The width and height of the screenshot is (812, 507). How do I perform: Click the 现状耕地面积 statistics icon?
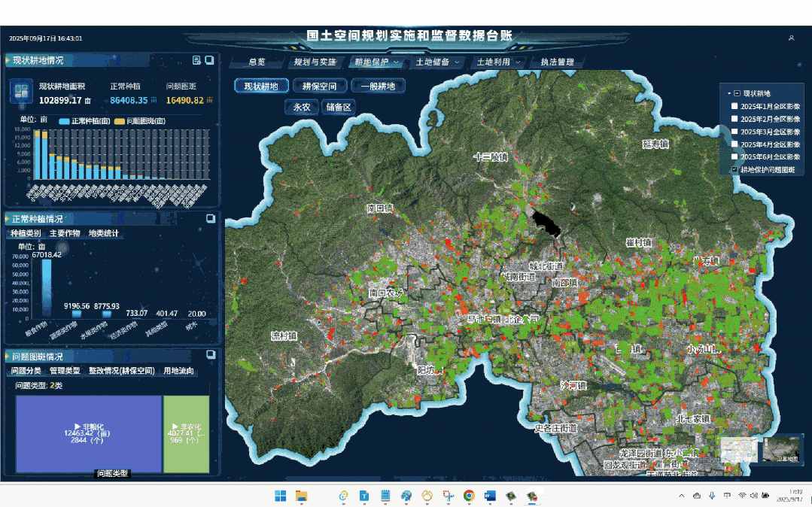tap(20, 93)
